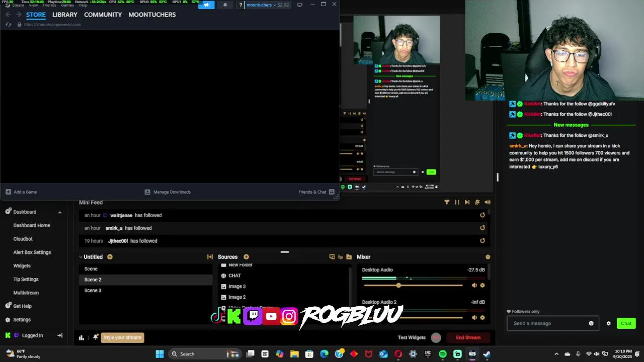Open the taskbar Search box
The image size is (644, 362).
(x=205, y=354)
